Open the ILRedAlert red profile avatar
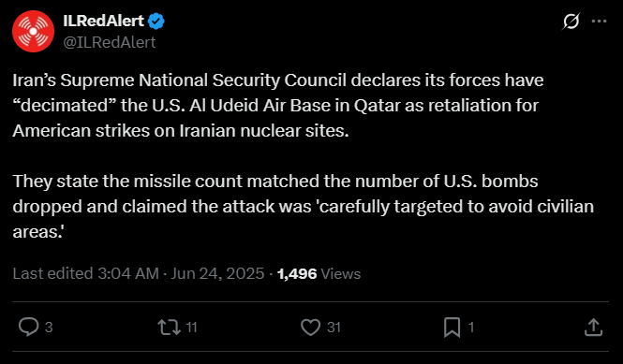 tap(34, 32)
